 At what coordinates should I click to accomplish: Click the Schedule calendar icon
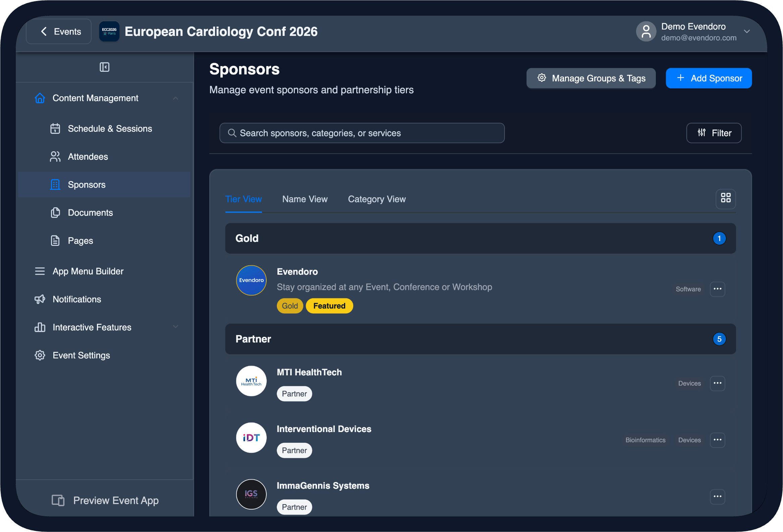[x=55, y=129]
